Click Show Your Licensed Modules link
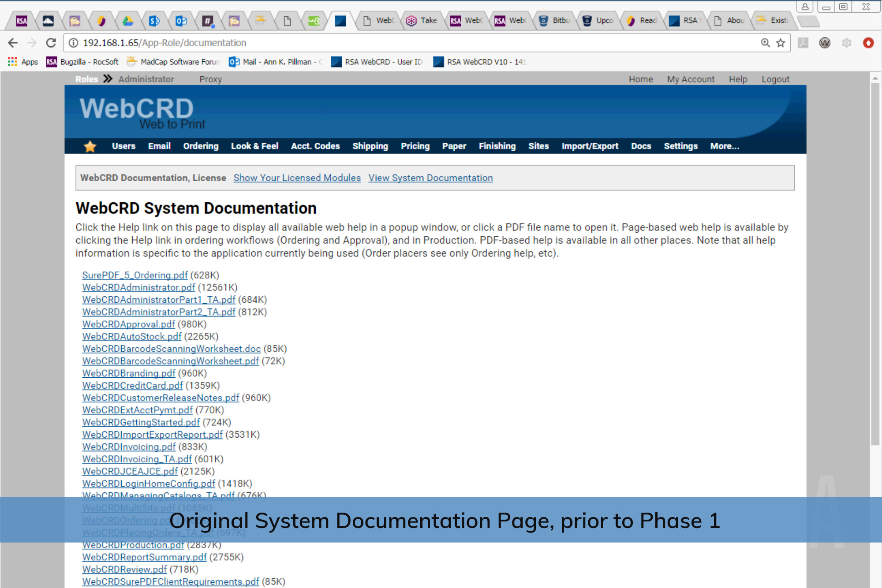The height and width of the screenshot is (588, 882). (x=297, y=178)
